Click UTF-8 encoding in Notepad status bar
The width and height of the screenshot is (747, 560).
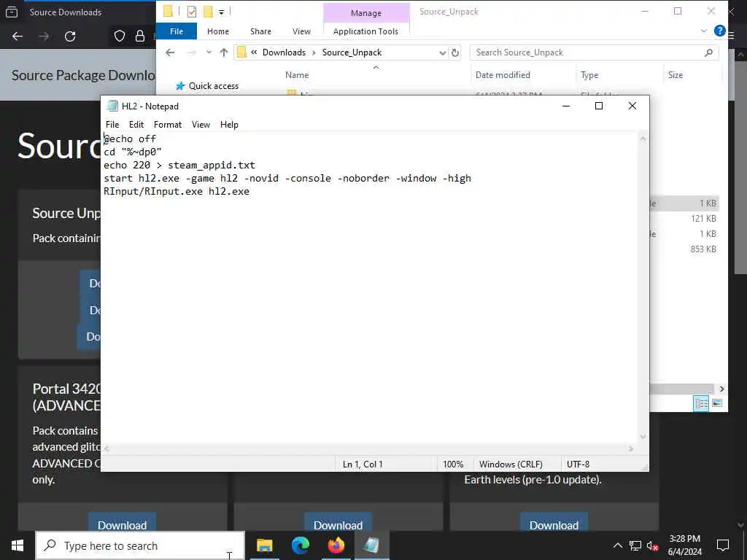click(578, 464)
